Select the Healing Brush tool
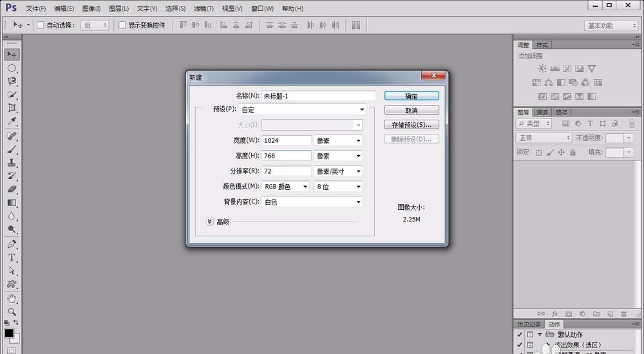 point(12,136)
